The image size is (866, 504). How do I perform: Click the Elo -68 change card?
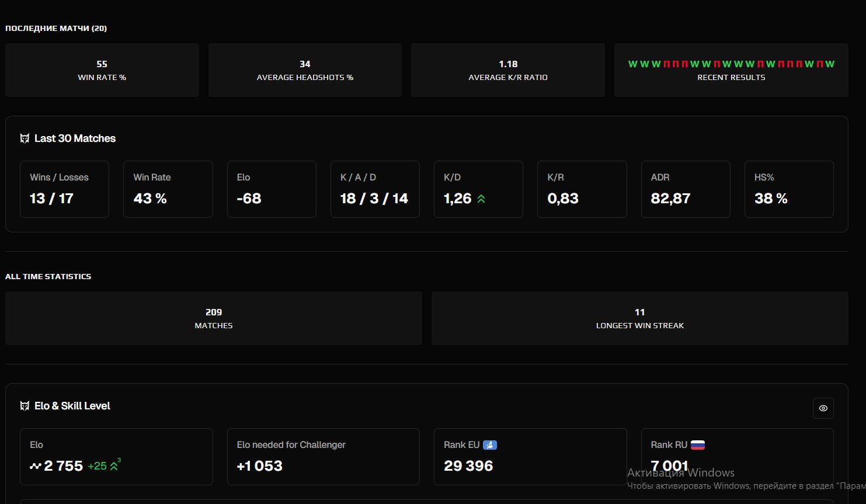(x=272, y=189)
